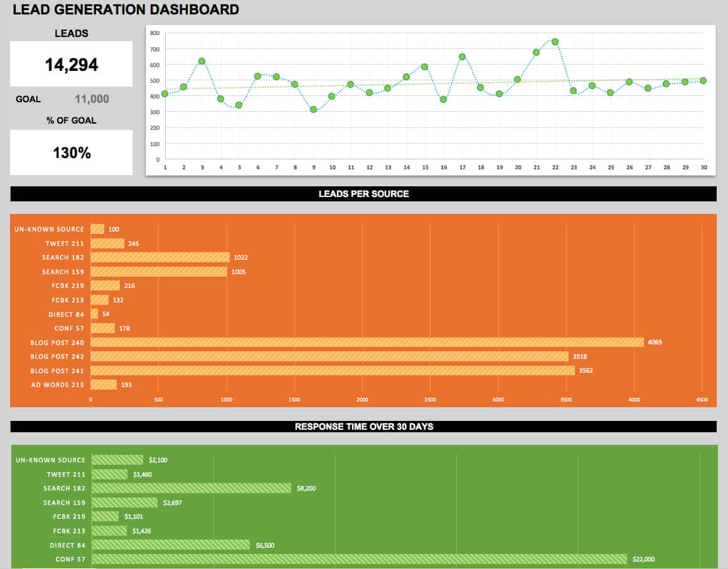Screen dimensions: 728x569
Task: Click the Leads Per Source header bar
Action: point(363,194)
